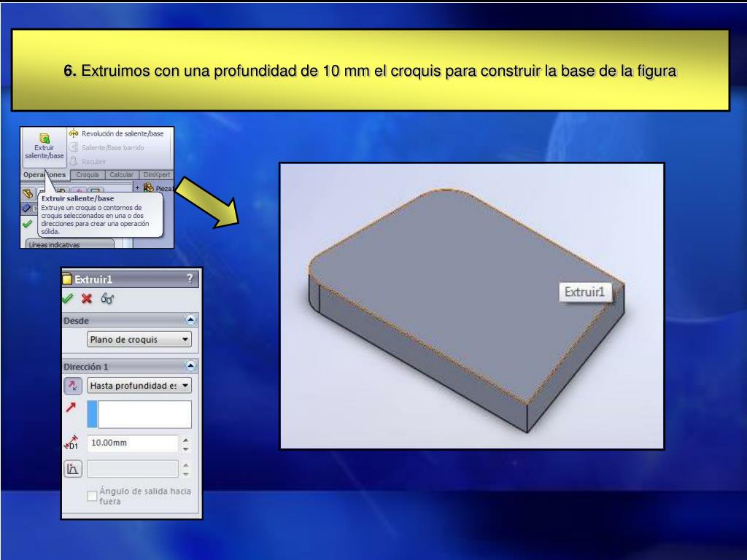This screenshot has width=747, height=560.
Task: Select the Pieza1 part icon
Action: coord(149,188)
